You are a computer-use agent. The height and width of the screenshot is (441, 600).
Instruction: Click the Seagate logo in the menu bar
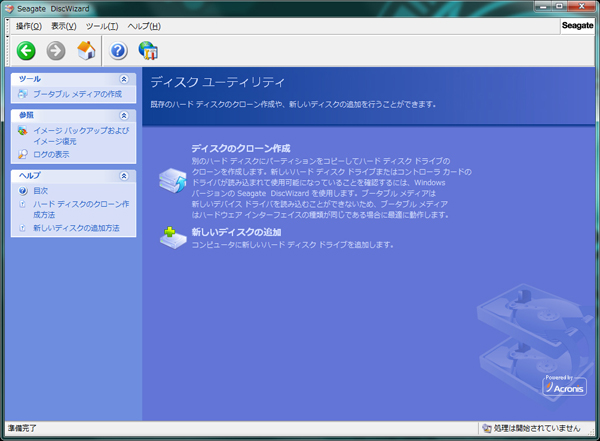[577, 26]
